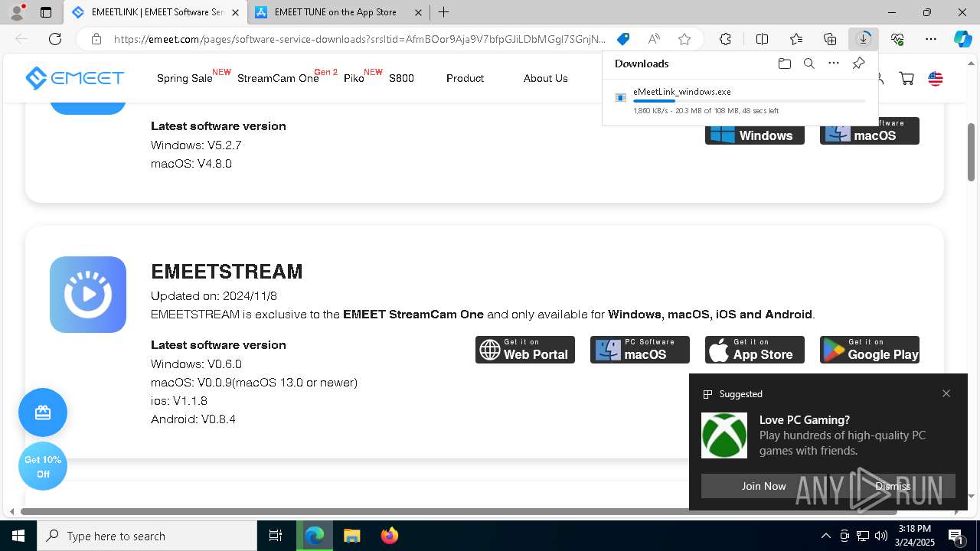
Task: Select the EMEETLINK software tab
Action: click(x=155, y=12)
